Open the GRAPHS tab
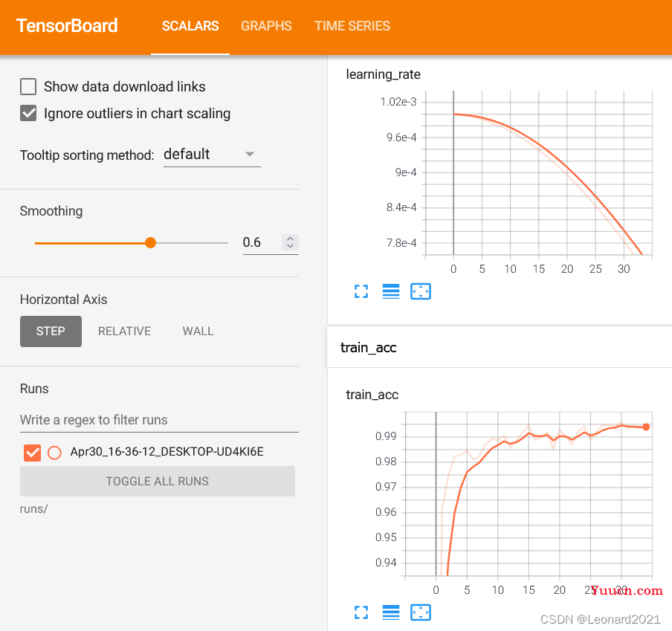Viewport: 672px width, 631px height. [x=266, y=26]
